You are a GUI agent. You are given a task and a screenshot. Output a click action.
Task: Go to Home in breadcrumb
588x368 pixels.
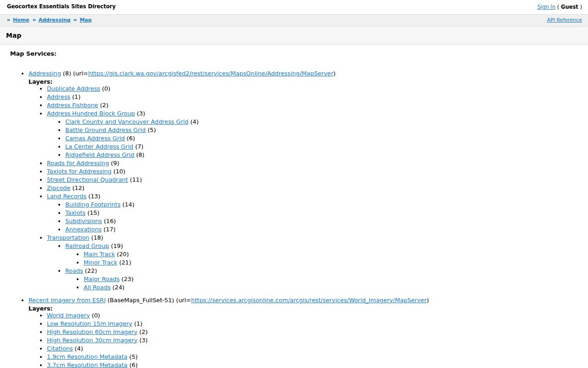[21, 20]
